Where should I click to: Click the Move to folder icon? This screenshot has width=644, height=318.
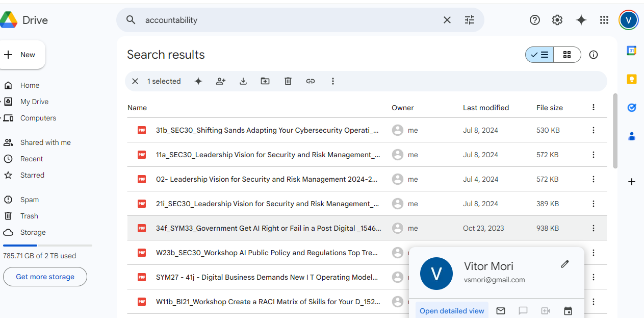pos(265,81)
